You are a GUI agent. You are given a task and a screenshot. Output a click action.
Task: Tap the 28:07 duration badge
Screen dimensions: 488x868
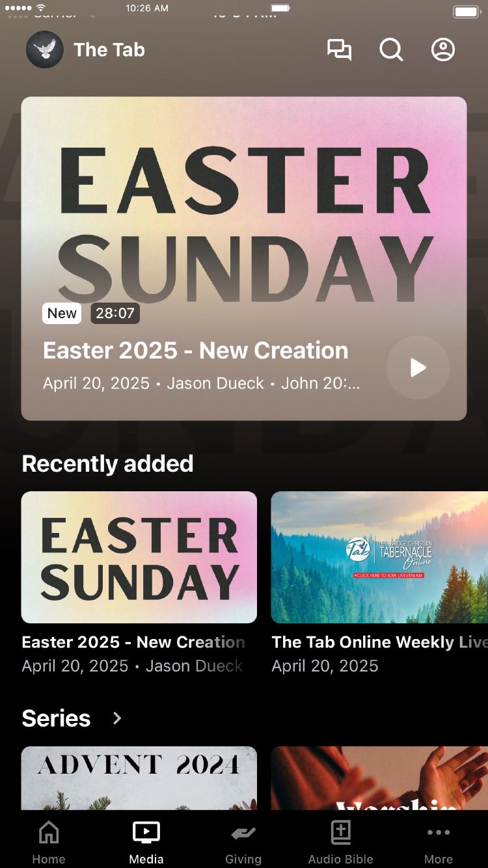tap(115, 313)
